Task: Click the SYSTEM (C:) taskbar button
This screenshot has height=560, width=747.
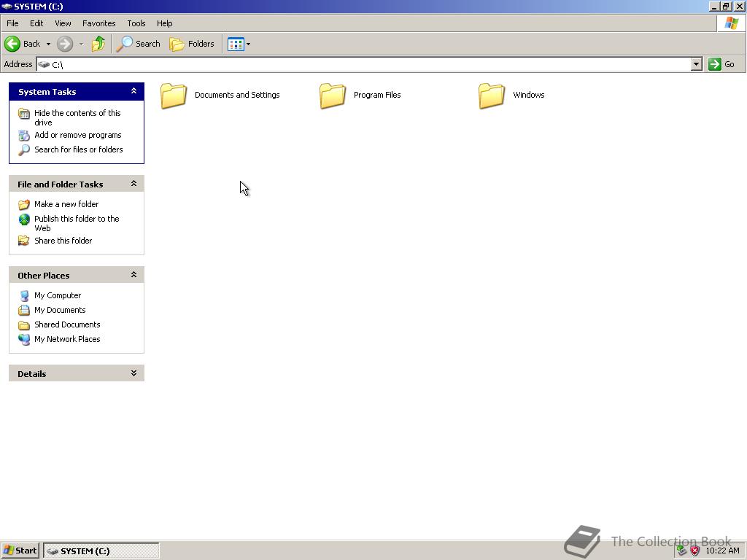Action: point(101,551)
